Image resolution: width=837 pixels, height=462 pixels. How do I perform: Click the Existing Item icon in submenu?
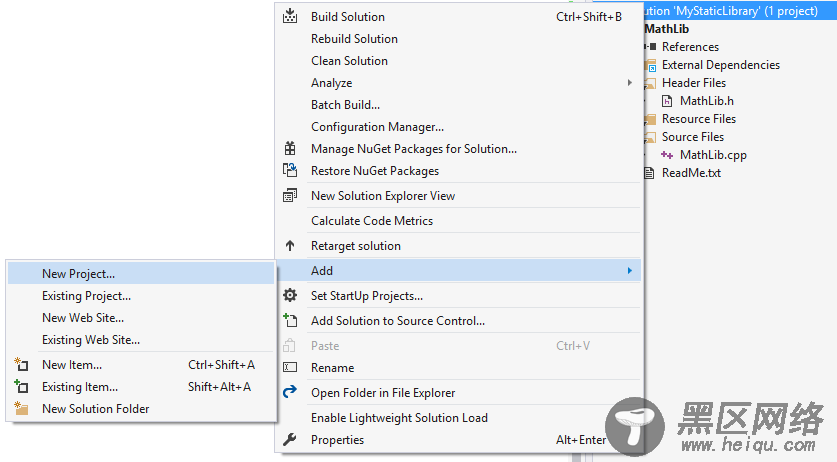[x=21, y=386]
